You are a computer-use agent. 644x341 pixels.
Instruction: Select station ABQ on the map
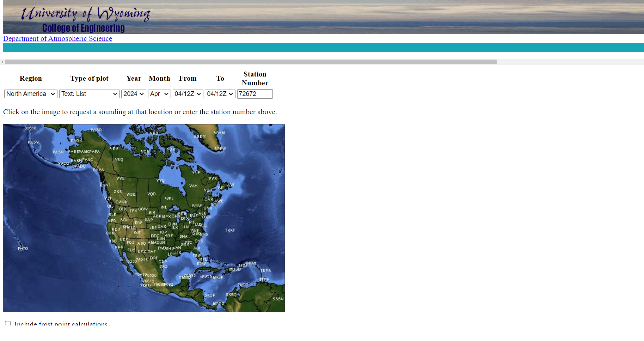click(x=141, y=244)
